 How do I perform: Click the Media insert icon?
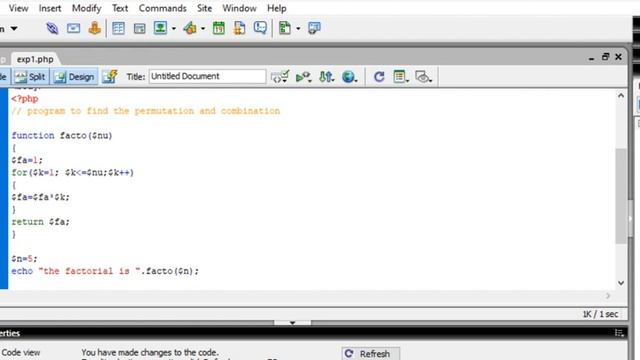click(190, 28)
